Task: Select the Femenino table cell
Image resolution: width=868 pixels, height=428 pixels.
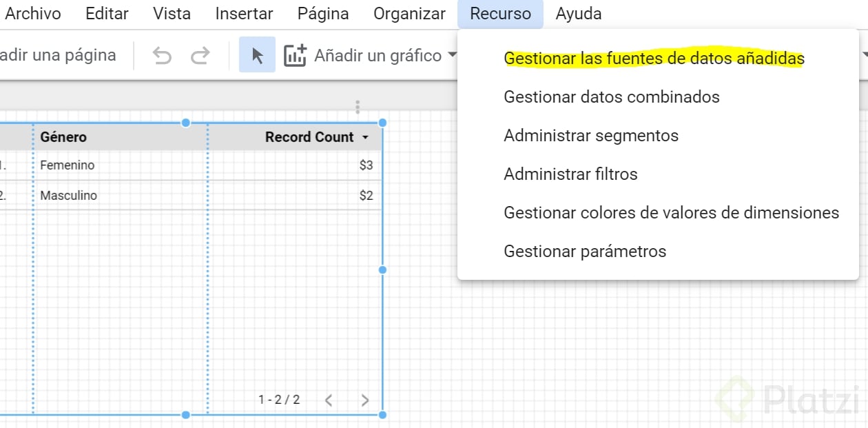Action: click(68, 165)
